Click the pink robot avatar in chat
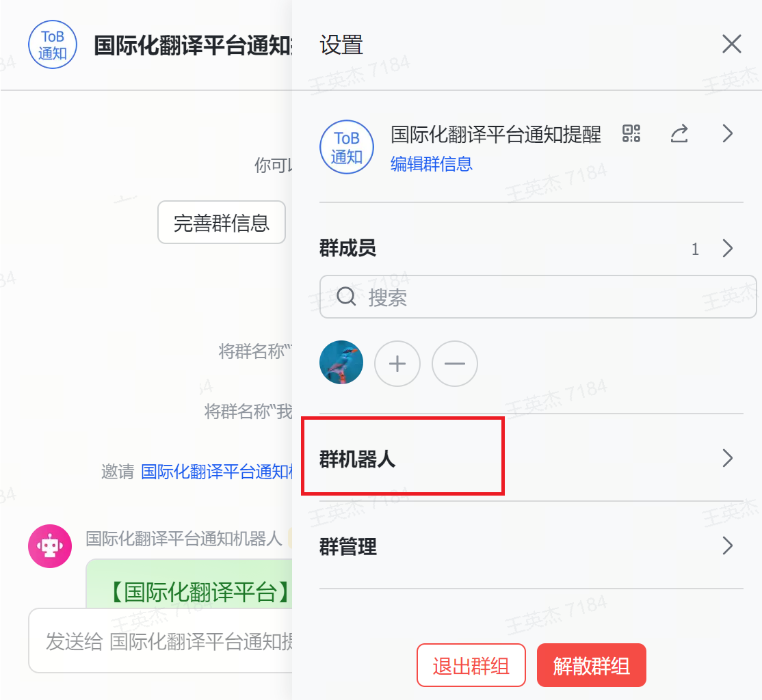Viewport: 762px width, 700px height. click(49, 546)
